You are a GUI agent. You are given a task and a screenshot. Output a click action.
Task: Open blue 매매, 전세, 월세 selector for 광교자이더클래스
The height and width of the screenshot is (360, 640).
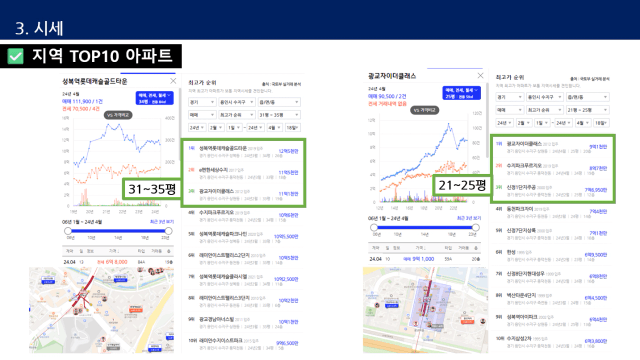tap(462, 93)
